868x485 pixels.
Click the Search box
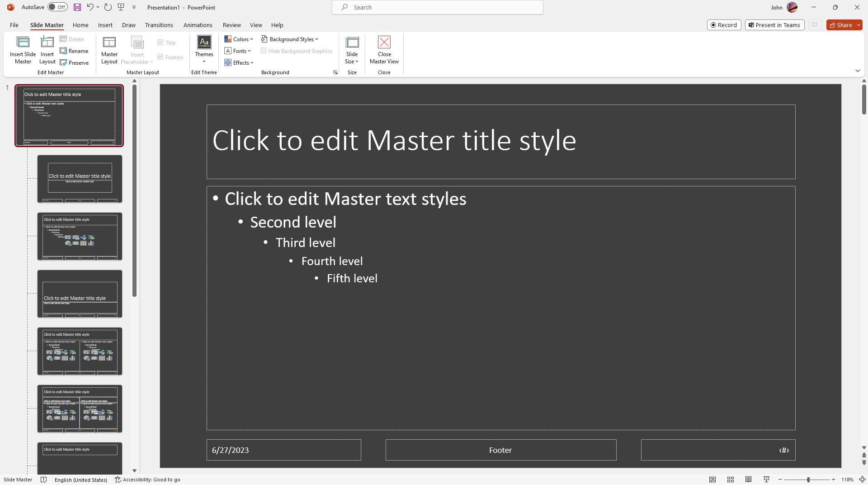[x=437, y=7]
